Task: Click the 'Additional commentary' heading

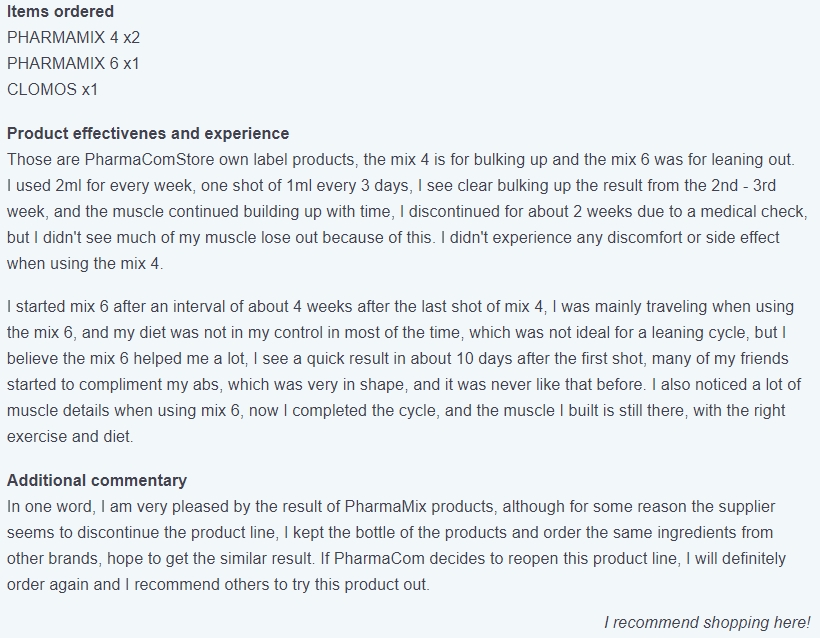Action: click(97, 481)
